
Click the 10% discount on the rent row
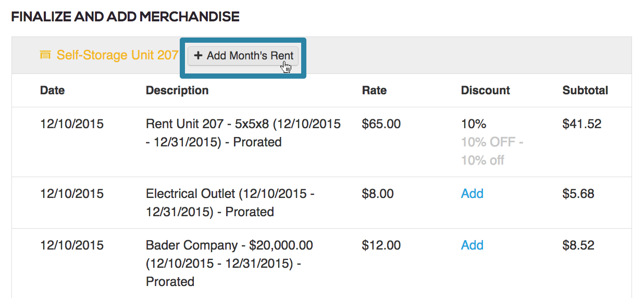pyautogui.click(x=474, y=125)
